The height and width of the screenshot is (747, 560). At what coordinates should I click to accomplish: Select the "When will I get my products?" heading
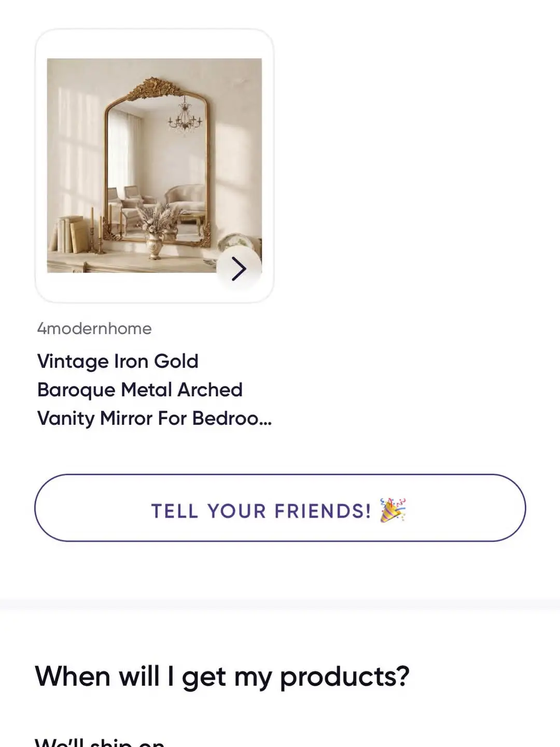[222, 676]
